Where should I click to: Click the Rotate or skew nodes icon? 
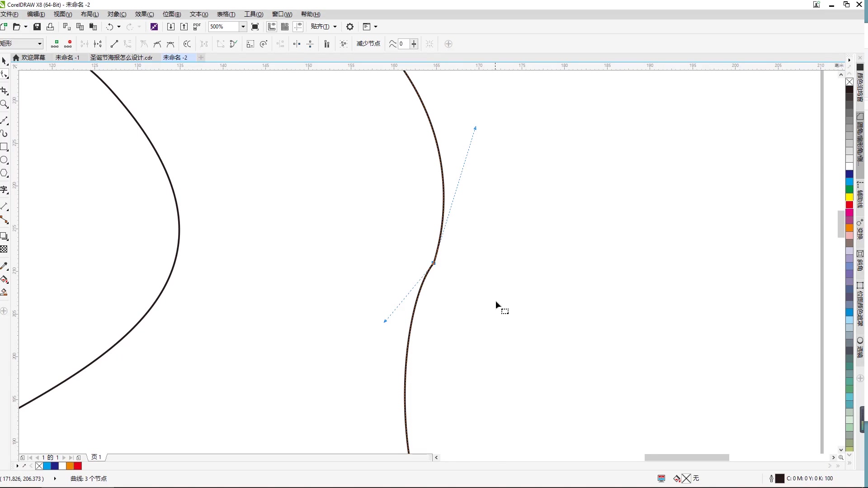click(x=264, y=44)
